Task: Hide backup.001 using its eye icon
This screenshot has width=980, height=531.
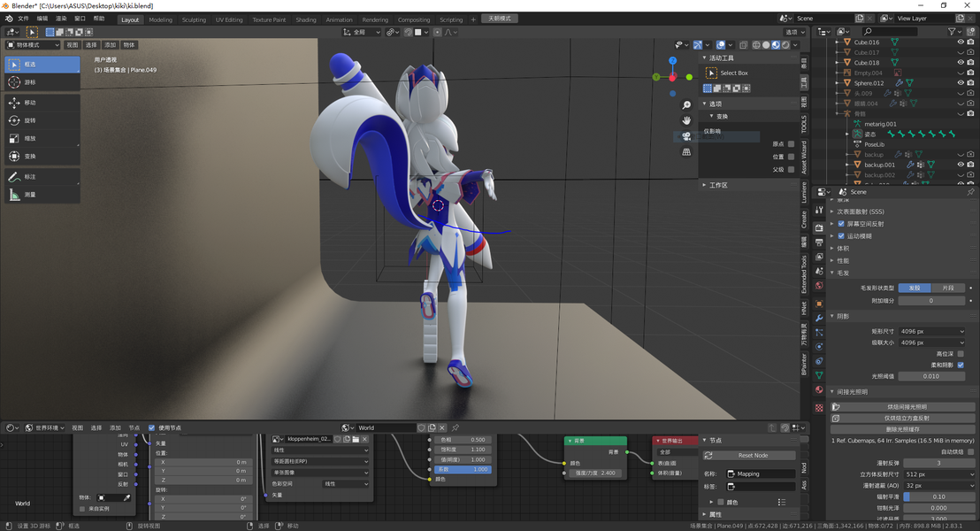Action: pos(961,165)
